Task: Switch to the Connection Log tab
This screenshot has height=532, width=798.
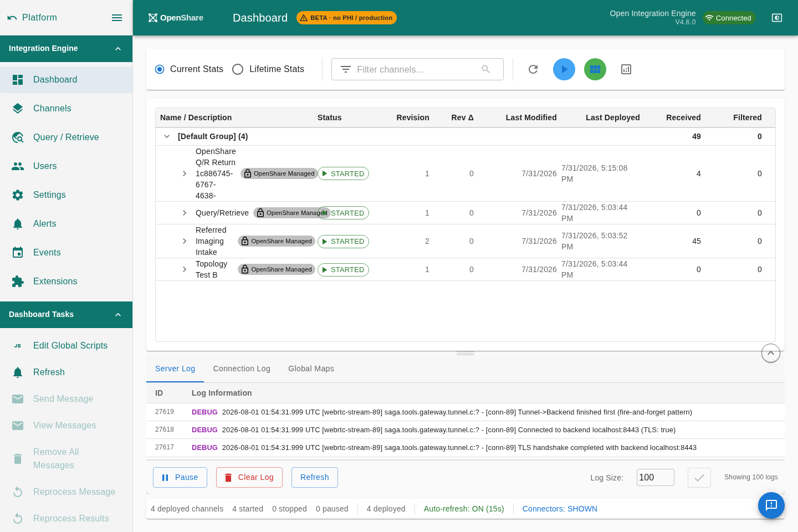Action: coord(242,369)
